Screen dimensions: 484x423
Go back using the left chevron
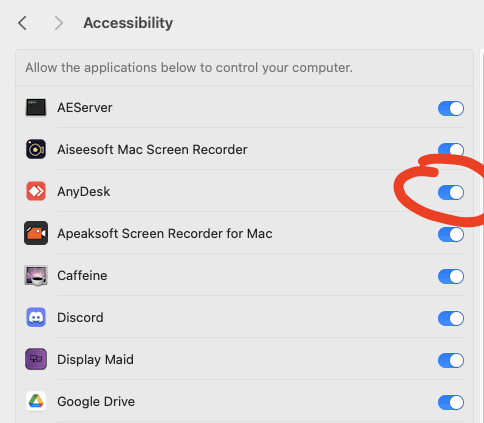[x=22, y=23]
